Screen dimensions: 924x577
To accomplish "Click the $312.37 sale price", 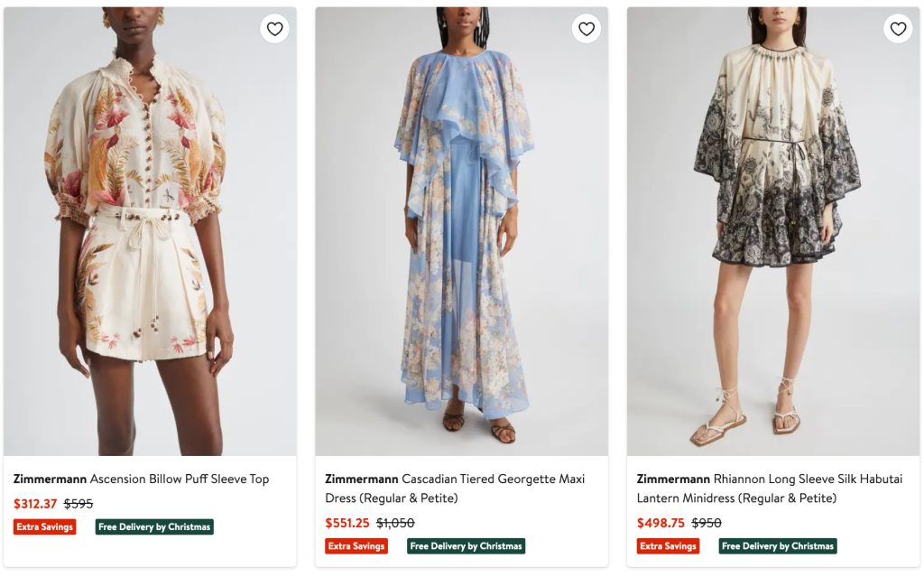I will click(35, 504).
